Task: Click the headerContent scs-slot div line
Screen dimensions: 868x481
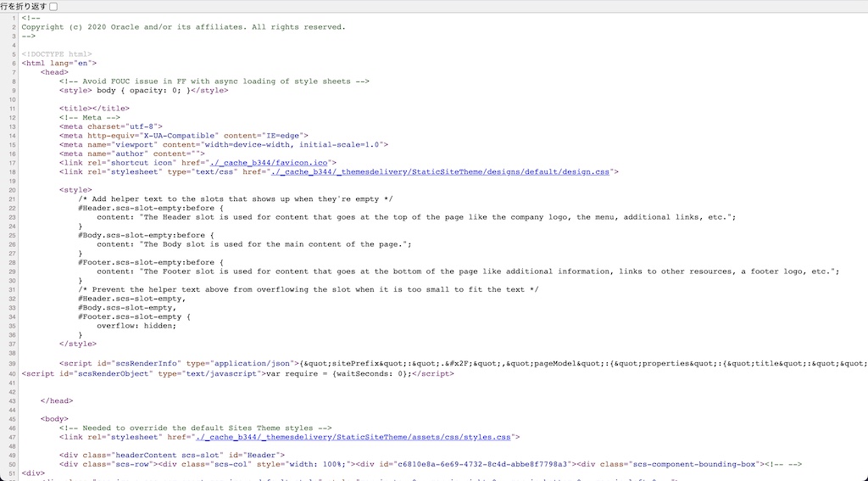Action: coord(168,455)
